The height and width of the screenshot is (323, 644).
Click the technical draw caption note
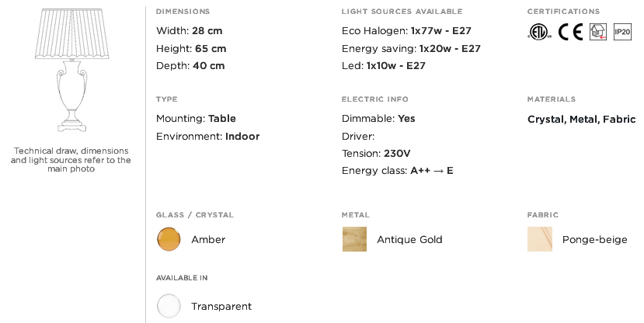[71, 160]
